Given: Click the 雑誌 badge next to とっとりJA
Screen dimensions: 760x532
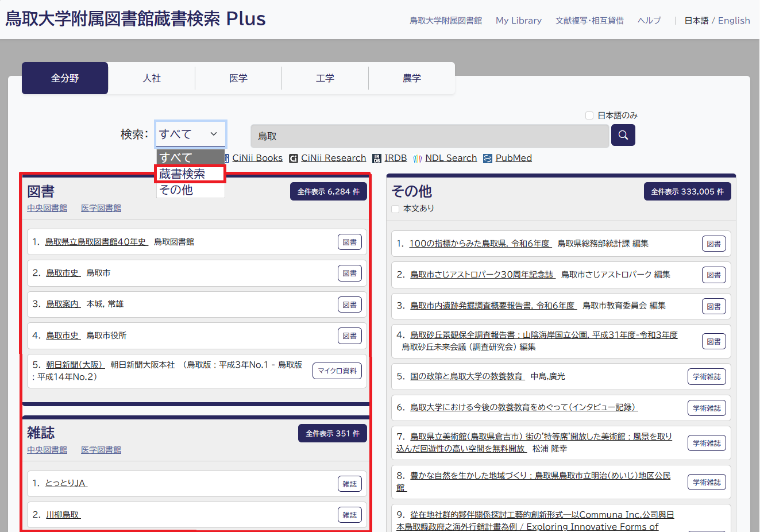Looking at the screenshot, I should point(349,484).
